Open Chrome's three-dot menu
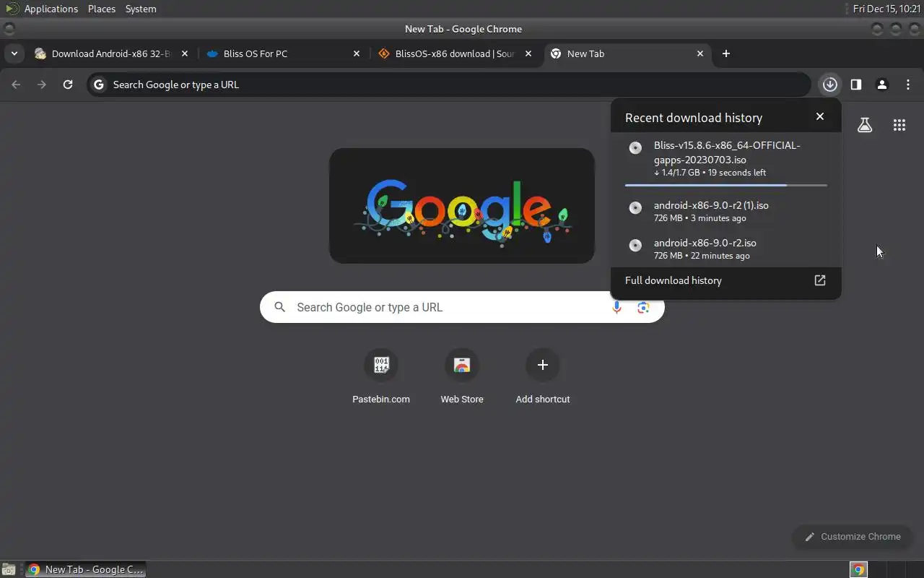The width and height of the screenshot is (924, 578). tap(908, 85)
